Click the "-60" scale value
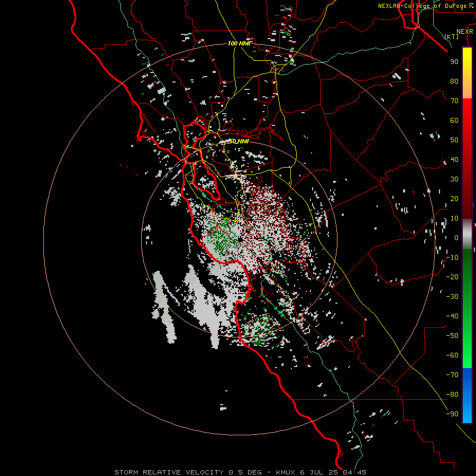 pyautogui.click(x=452, y=355)
